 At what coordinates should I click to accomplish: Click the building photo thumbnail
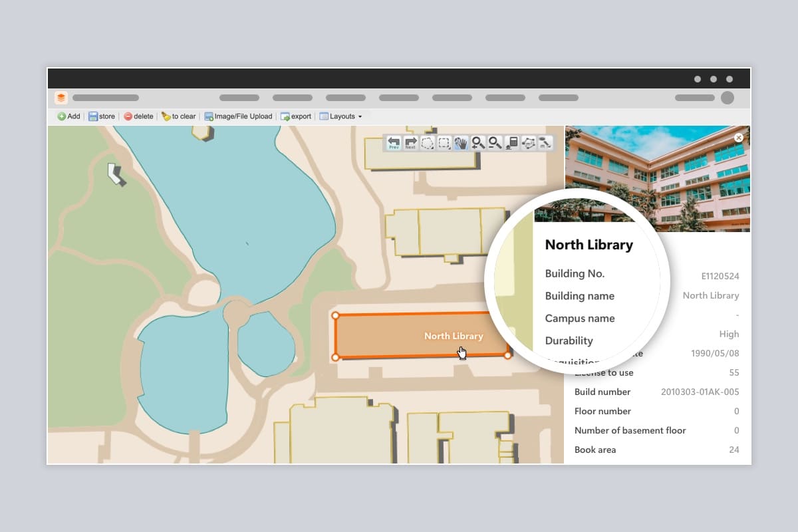click(657, 178)
